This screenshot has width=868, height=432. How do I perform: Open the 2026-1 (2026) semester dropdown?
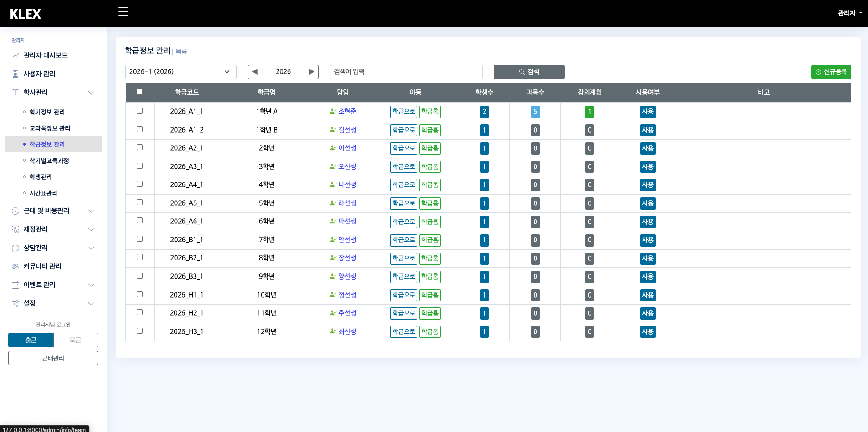(181, 72)
